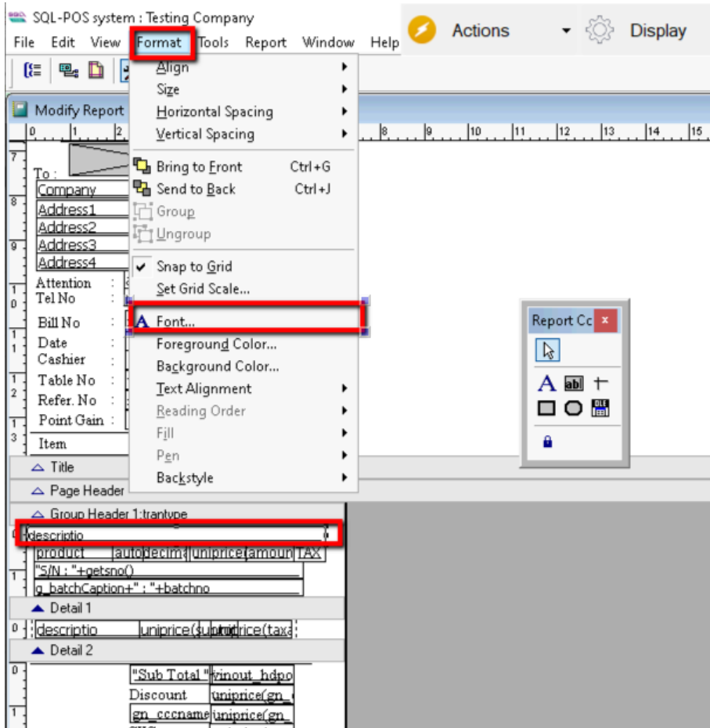Toggle the Button Lock padlock icon
This screenshot has width=710, height=728.
547,441
